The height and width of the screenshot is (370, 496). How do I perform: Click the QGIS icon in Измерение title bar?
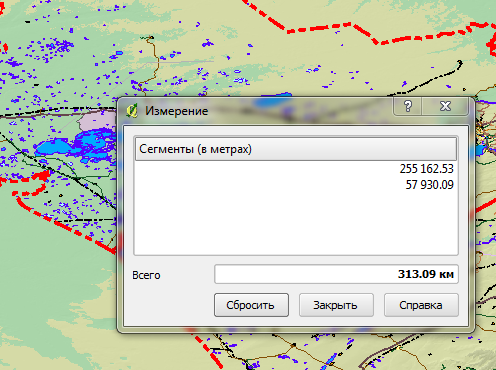(132, 111)
